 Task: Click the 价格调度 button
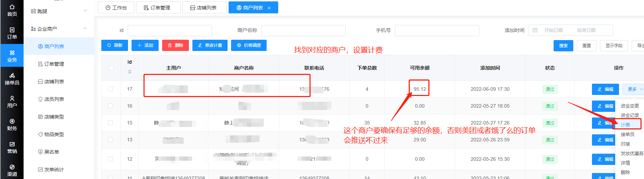tap(249, 45)
